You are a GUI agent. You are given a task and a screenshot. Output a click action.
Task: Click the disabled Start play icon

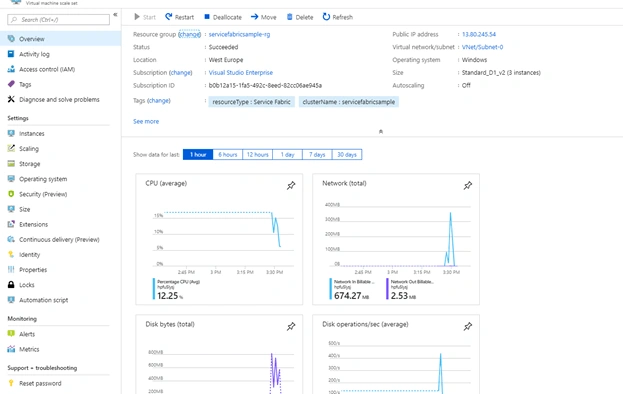click(x=137, y=17)
